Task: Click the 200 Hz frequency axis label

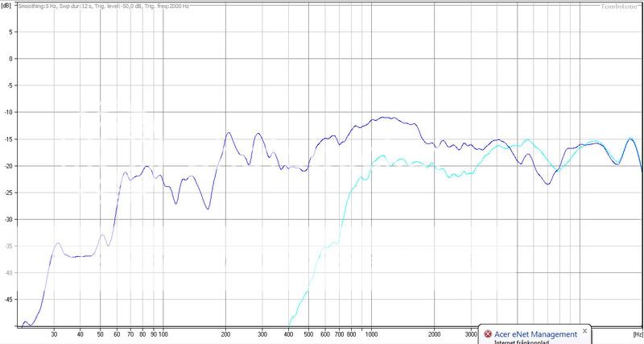Action: (x=225, y=332)
